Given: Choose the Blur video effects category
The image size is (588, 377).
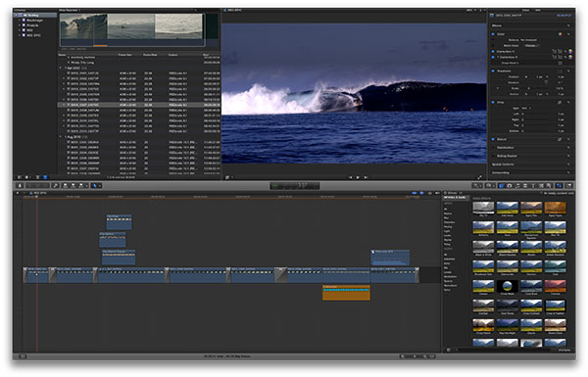Looking at the screenshot, I should [446, 217].
